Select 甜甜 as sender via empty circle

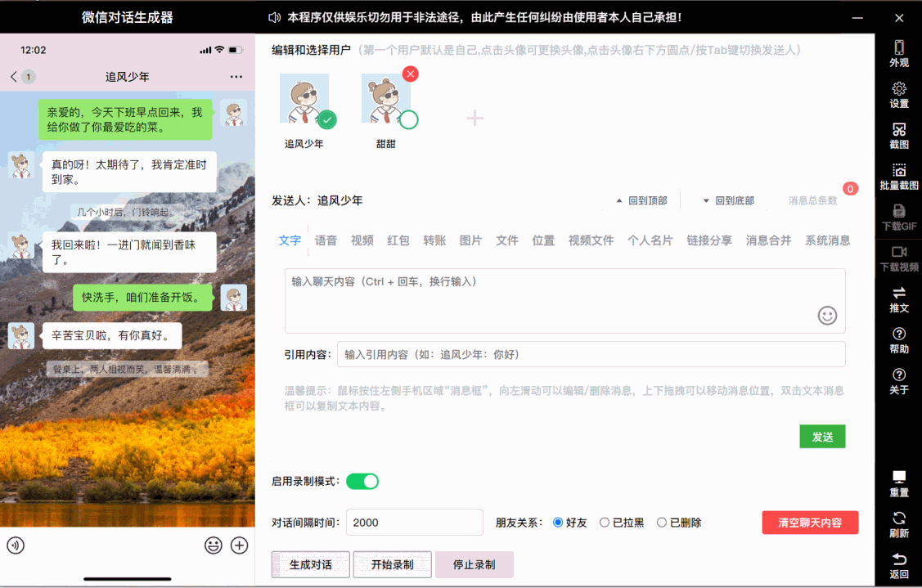(x=409, y=120)
